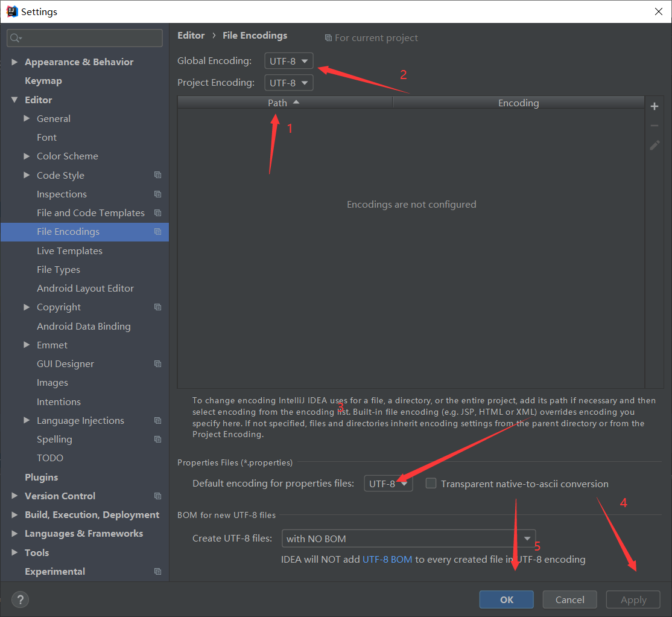This screenshot has width=672, height=617.
Task: Click project-level icon next to Inspections
Action: click(157, 194)
